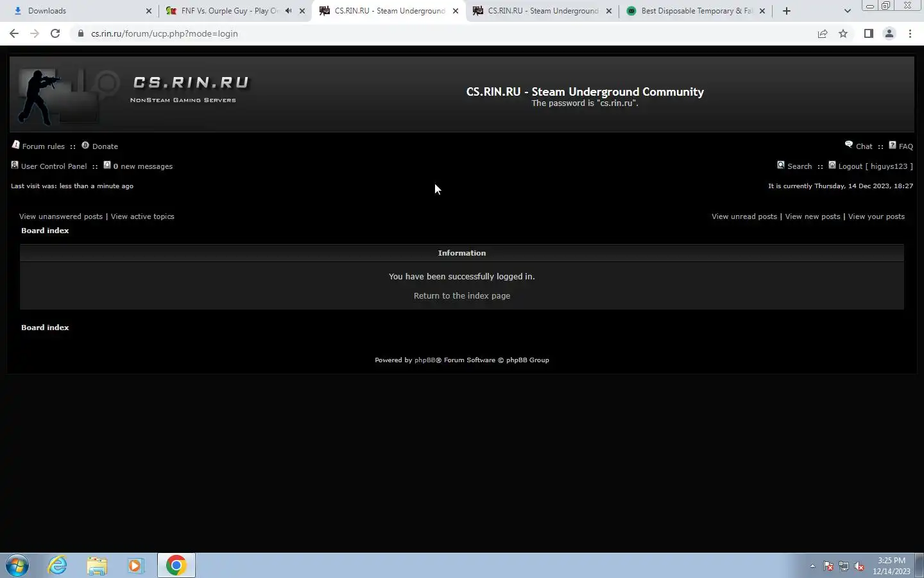Image resolution: width=924 pixels, height=578 pixels.
Task: Mute audio icon on FNF tab
Action: coord(288,11)
